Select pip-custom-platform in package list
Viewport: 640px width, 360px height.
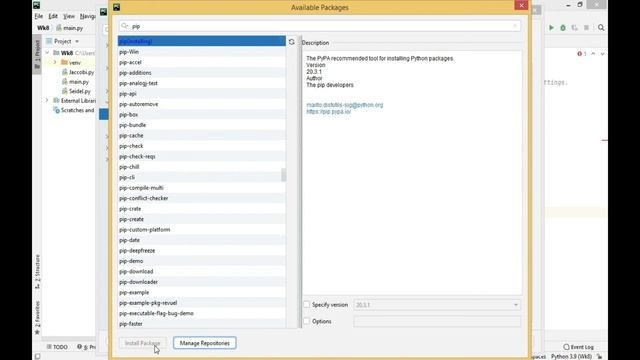(202, 229)
